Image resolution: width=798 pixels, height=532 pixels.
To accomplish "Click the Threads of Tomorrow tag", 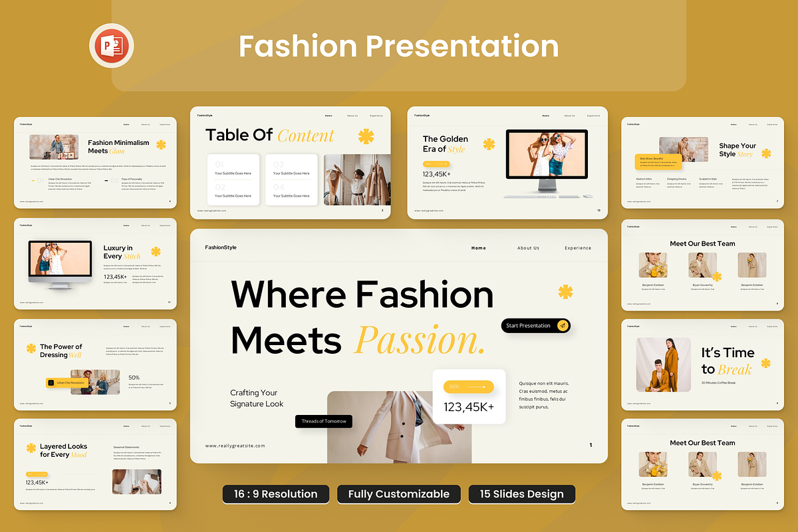I will click(324, 421).
